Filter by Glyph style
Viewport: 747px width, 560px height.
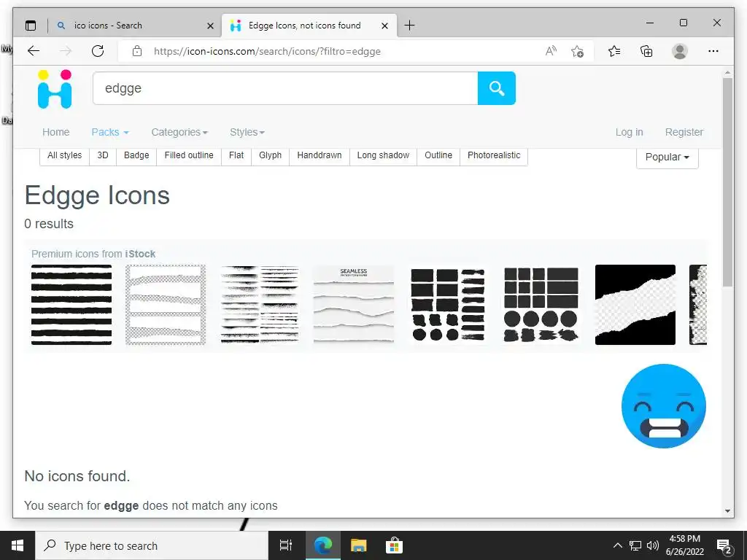tap(270, 155)
